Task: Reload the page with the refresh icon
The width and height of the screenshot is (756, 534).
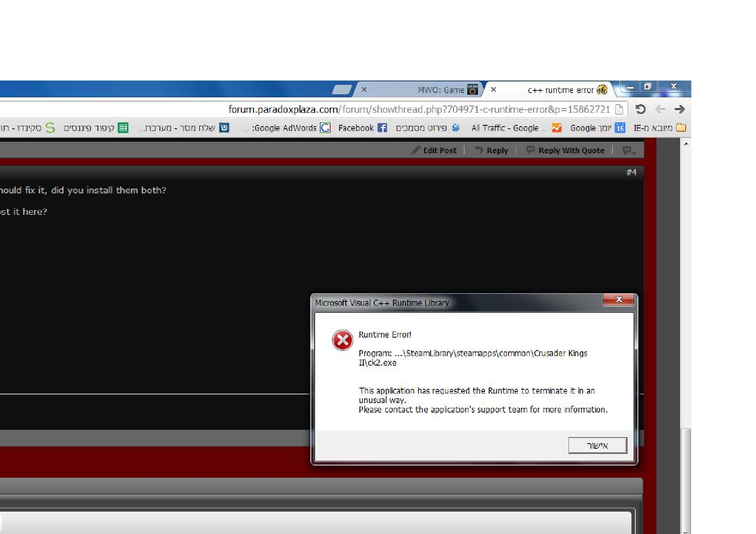Action: point(640,109)
